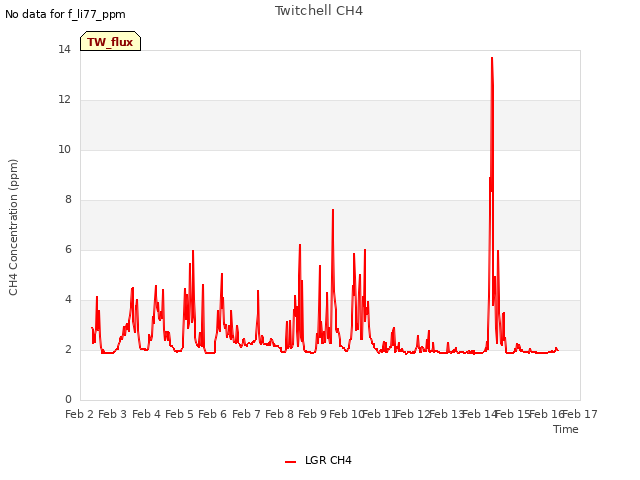Click the Feb 17 x-axis tick label
The height and width of the screenshot is (480, 640).
(x=580, y=414)
